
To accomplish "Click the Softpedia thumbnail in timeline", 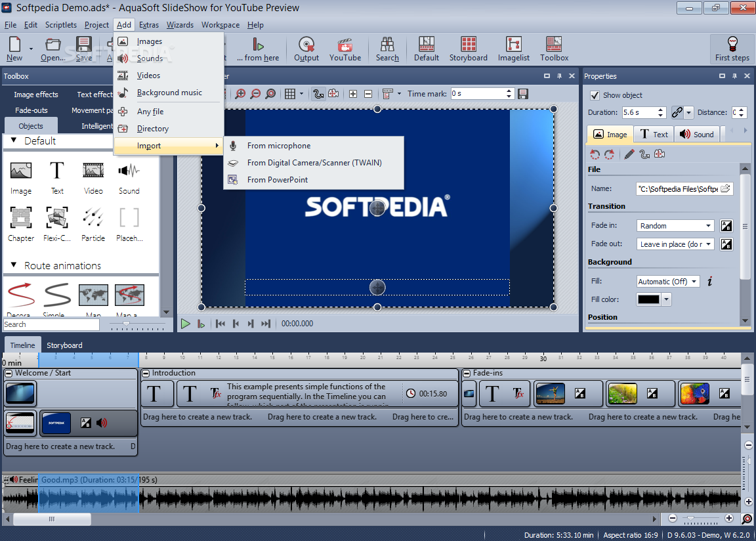I will point(56,423).
